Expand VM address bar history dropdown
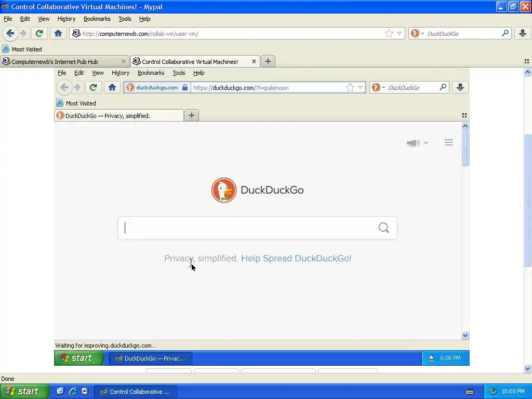The image size is (532, 399). (x=361, y=87)
